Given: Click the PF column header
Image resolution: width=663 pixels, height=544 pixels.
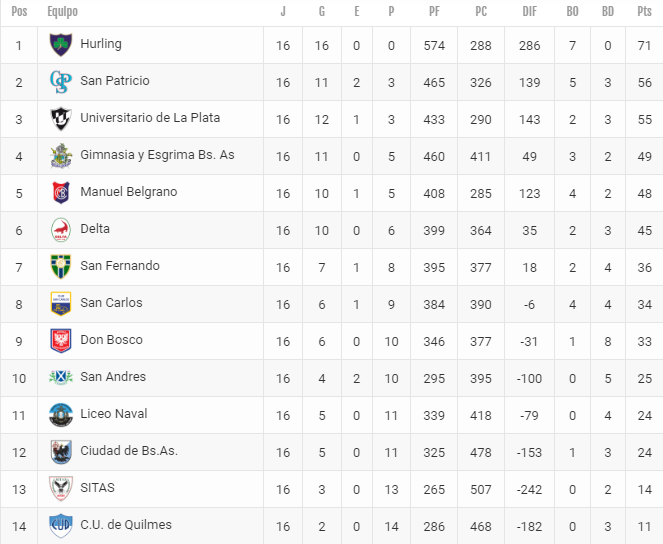Looking at the screenshot, I should click(x=434, y=11).
